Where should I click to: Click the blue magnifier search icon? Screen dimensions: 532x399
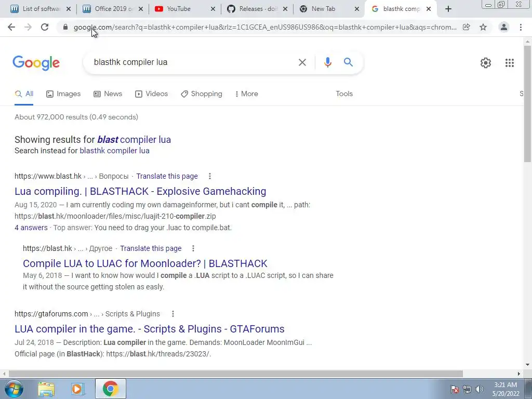click(348, 62)
